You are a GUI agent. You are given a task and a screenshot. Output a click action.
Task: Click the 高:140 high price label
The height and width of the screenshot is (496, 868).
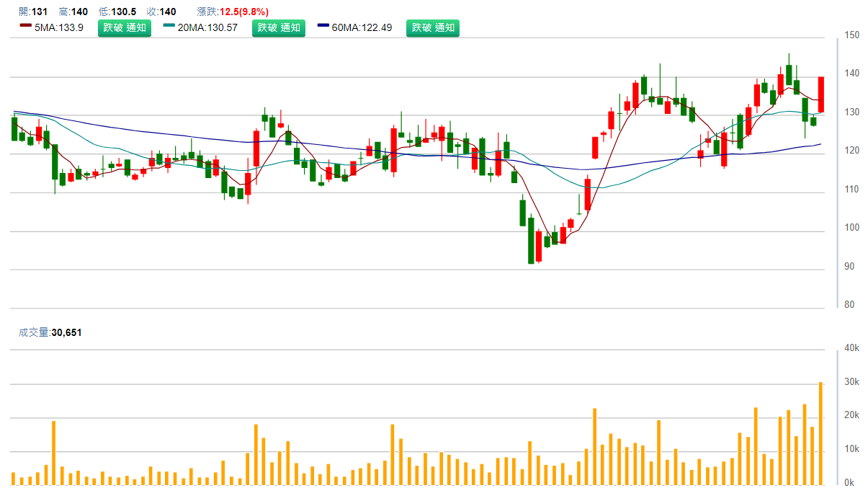click(x=73, y=12)
